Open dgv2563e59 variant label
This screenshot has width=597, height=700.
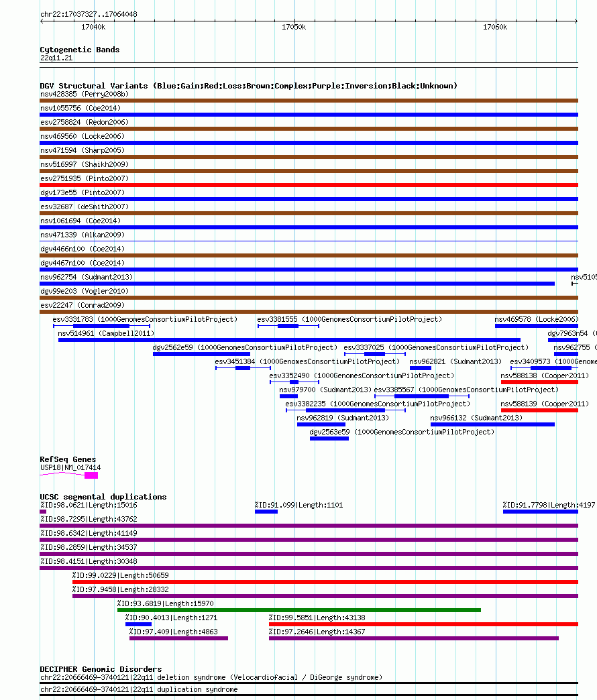(x=402, y=432)
